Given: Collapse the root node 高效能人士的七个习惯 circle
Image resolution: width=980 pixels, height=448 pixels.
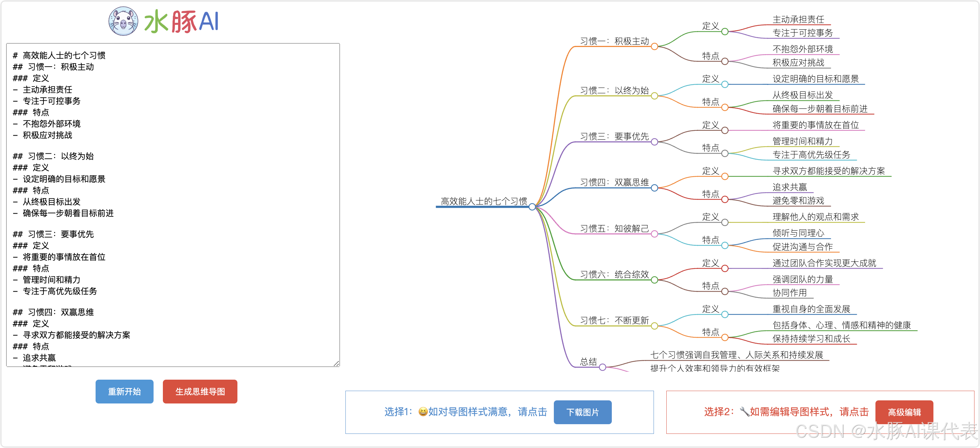Looking at the screenshot, I should pos(532,207).
